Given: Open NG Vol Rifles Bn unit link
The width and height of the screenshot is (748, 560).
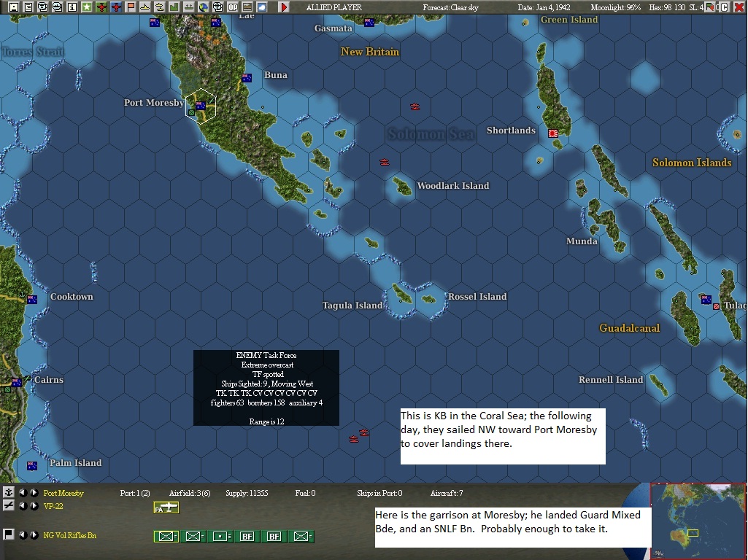Looking at the screenshot, I should (x=69, y=535).
